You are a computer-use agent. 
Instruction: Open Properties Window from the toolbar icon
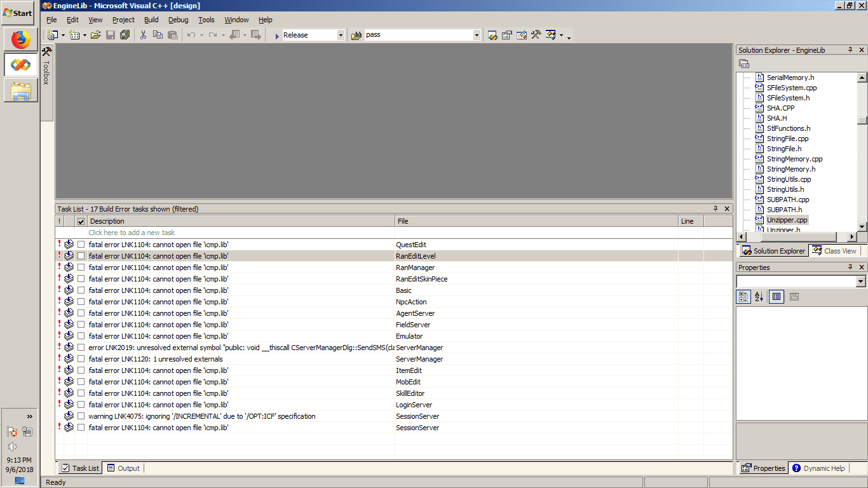[507, 35]
